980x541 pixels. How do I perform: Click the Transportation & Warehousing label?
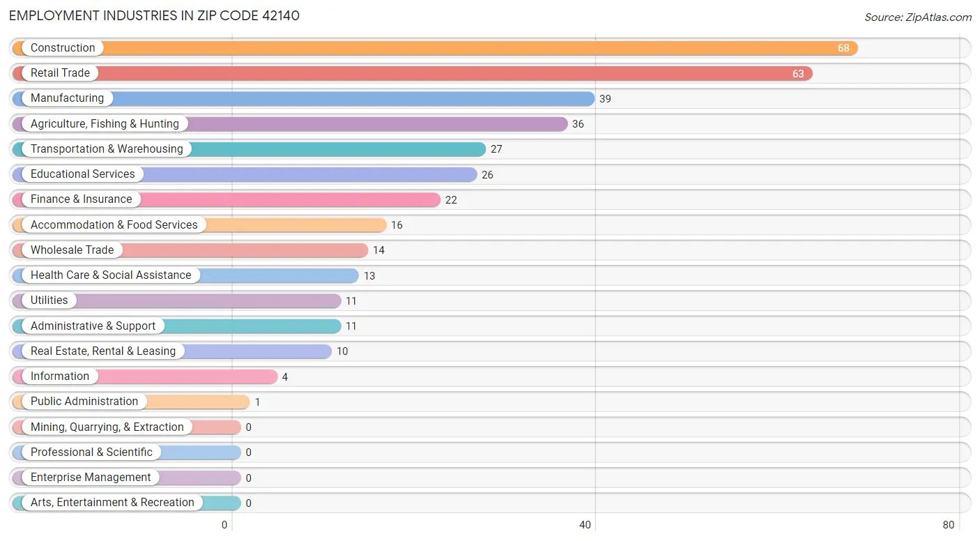click(x=107, y=148)
